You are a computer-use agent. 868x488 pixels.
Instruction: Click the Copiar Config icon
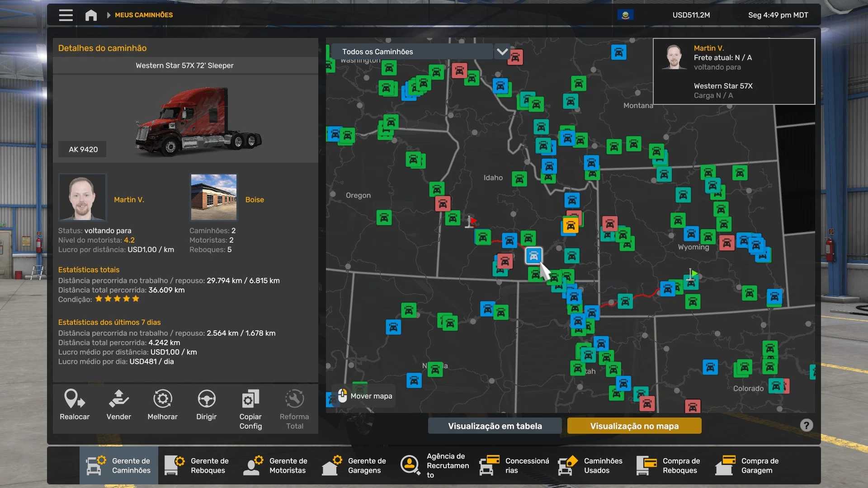tap(250, 399)
